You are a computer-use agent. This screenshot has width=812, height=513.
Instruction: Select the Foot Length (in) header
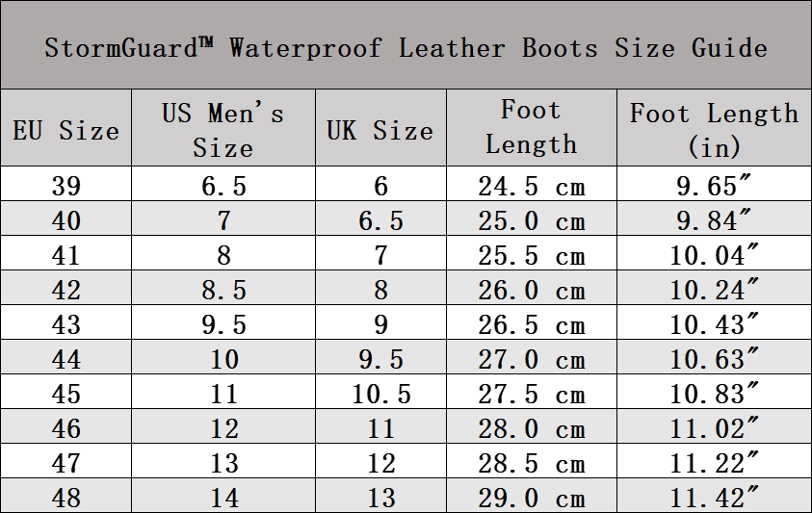click(x=714, y=128)
